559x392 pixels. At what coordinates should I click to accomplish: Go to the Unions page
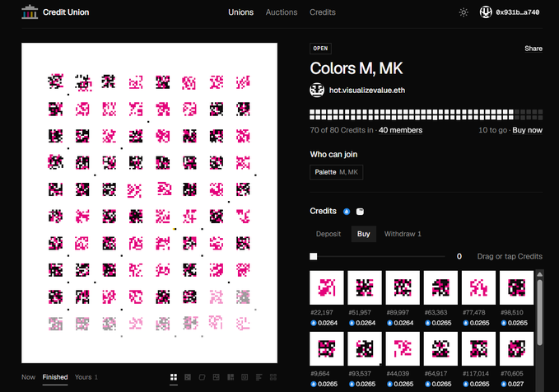240,12
